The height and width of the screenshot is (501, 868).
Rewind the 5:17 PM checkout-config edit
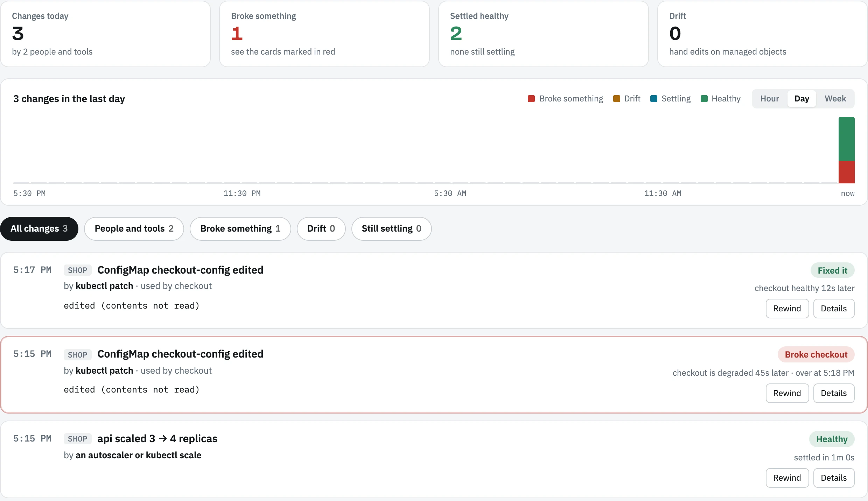(787, 308)
